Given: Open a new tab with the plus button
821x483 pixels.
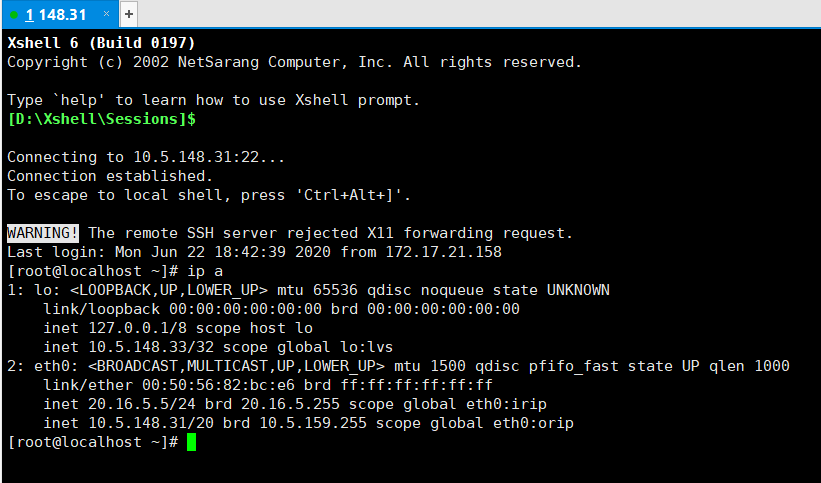Looking at the screenshot, I should tap(129, 14).
